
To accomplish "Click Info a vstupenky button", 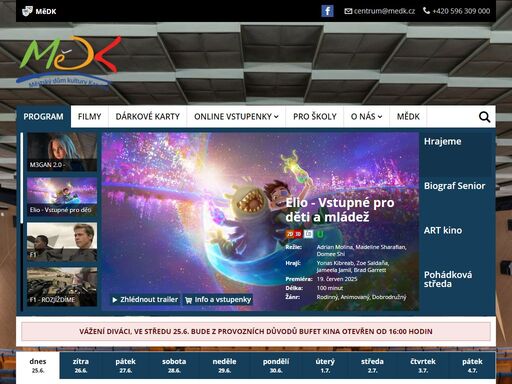I will pyautogui.click(x=218, y=300).
